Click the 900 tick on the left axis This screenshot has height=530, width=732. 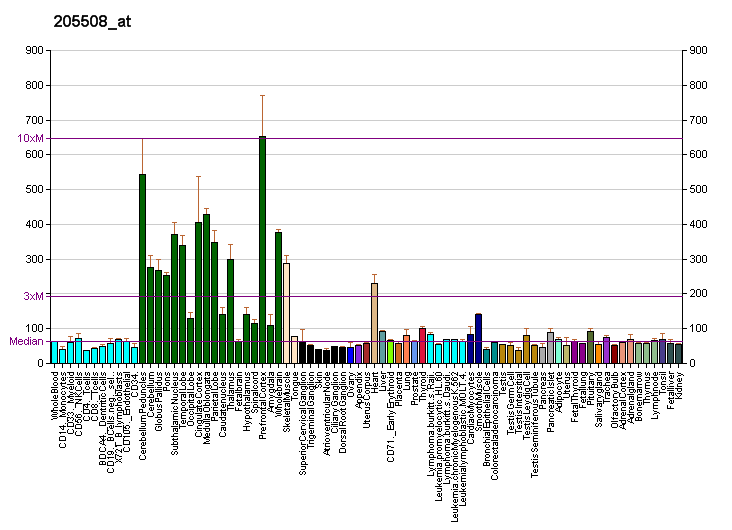tap(34, 50)
